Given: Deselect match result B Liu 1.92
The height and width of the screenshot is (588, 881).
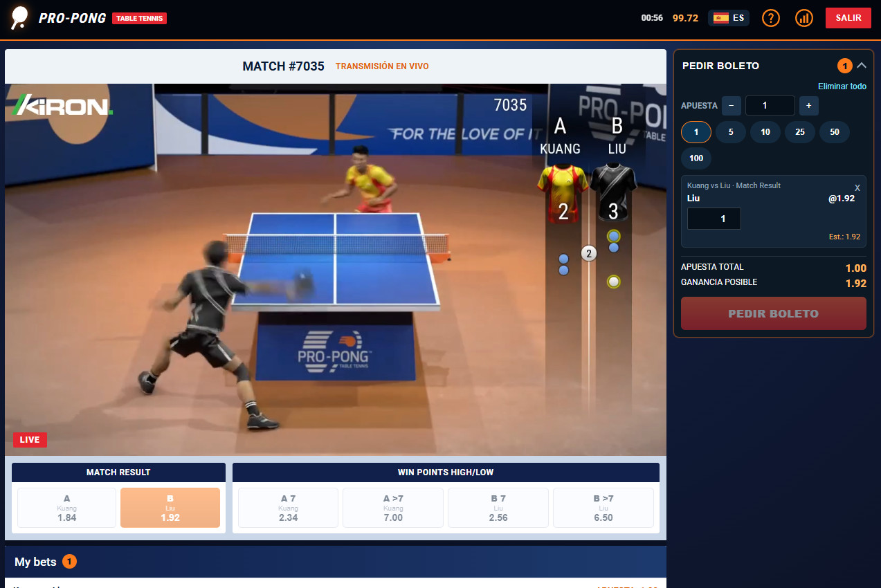Looking at the screenshot, I should click(x=170, y=508).
